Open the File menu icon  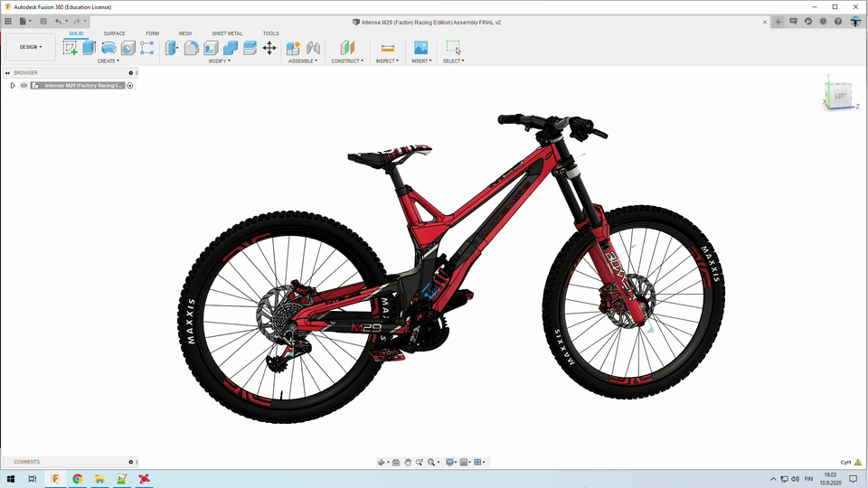[x=24, y=22]
